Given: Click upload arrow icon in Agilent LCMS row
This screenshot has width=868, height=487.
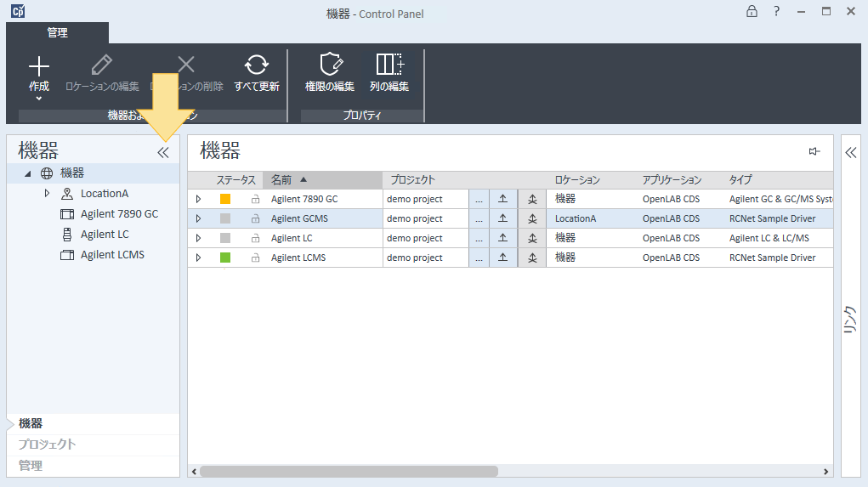Looking at the screenshot, I should (x=502, y=258).
